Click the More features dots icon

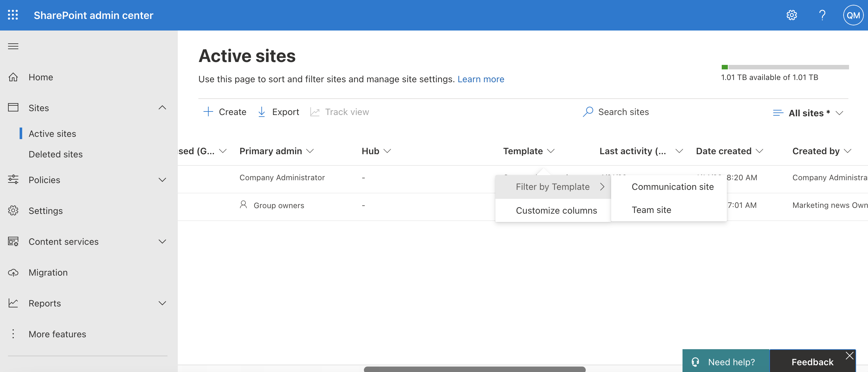[x=13, y=334]
